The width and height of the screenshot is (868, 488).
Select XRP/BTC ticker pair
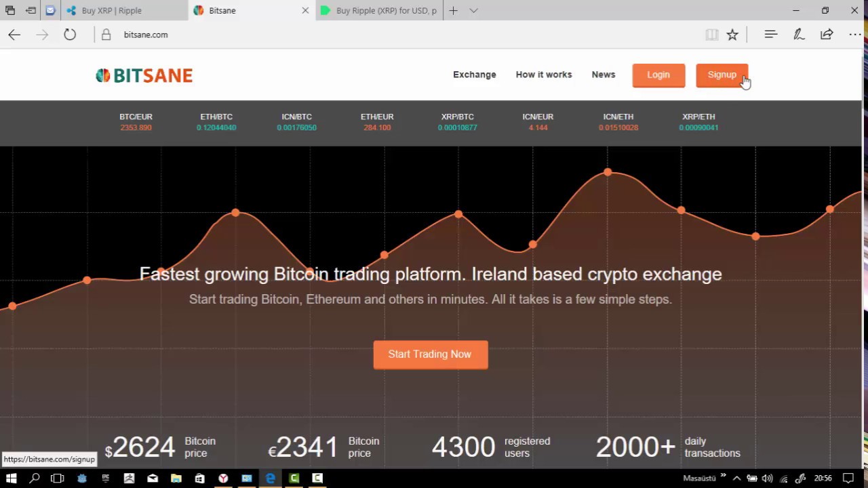(457, 122)
